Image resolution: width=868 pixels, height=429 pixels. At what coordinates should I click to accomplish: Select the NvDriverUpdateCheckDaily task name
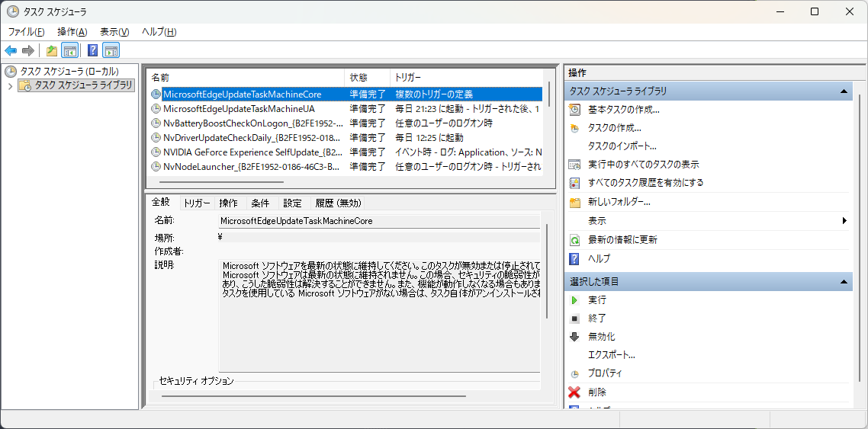[x=252, y=138]
